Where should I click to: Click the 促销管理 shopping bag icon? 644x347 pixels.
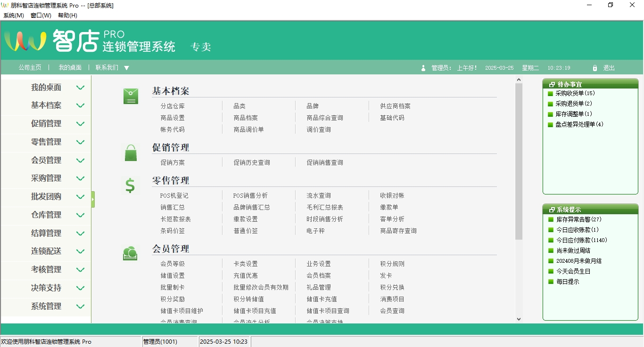(x=131, y=153)
